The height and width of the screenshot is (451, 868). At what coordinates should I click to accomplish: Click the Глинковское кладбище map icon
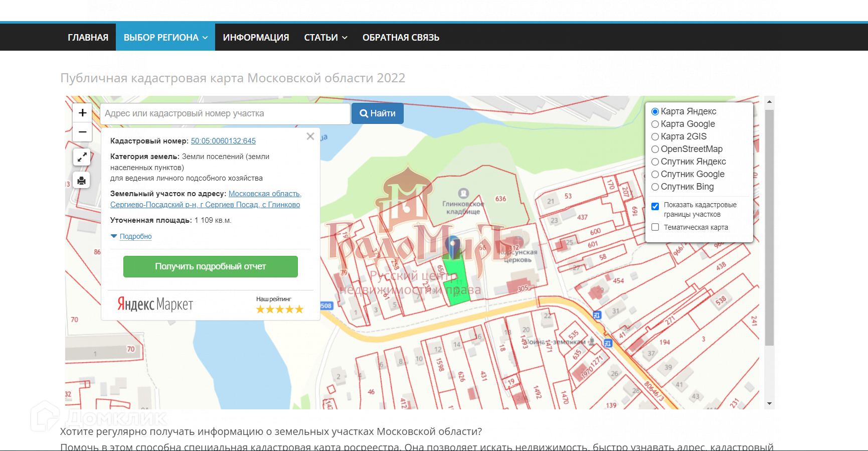(x=463, y=193)
